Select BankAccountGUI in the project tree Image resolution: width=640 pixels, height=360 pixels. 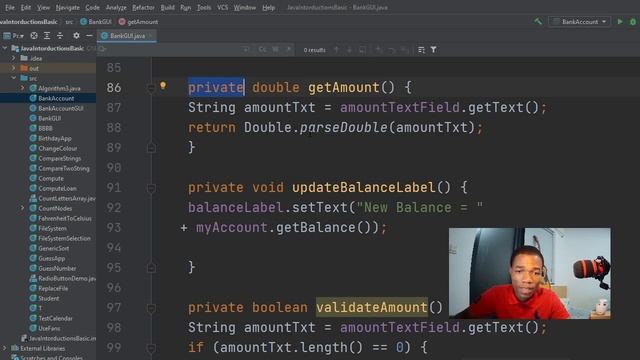pos(60,108)
